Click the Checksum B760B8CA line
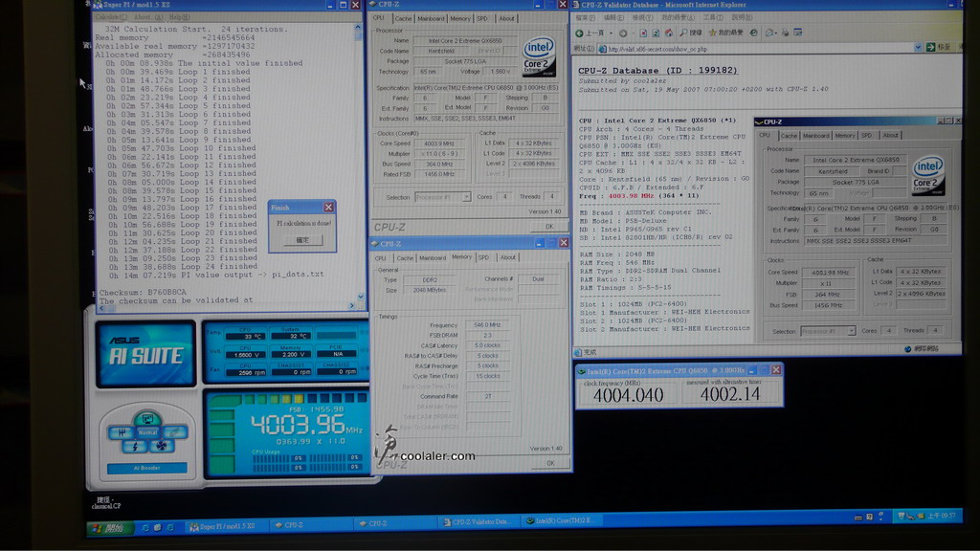The width and height of the screenshot is (980, 551). 143,292
